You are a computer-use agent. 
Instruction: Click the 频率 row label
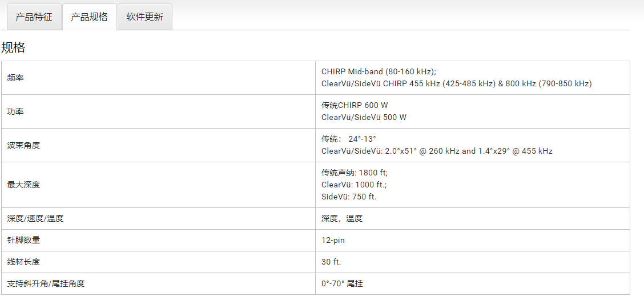[x=15, y=78]
